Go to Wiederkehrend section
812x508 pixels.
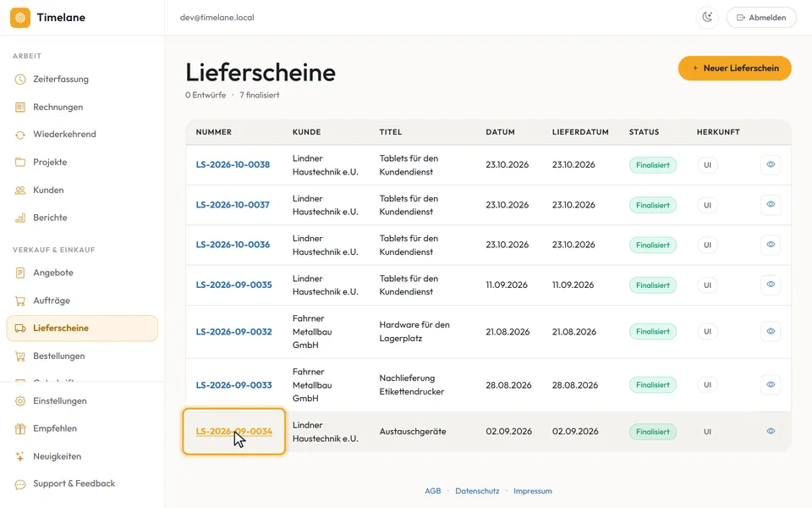pos(82,135)
